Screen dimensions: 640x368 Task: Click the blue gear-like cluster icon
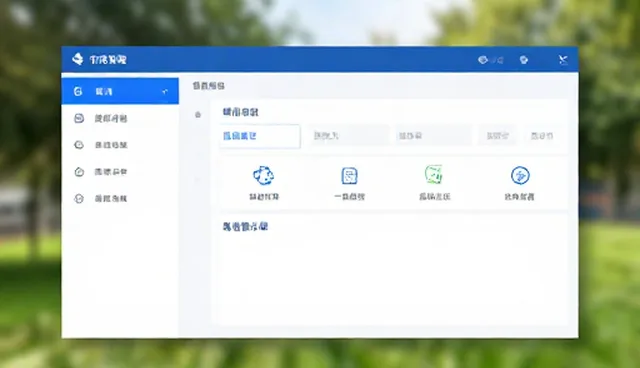264,175
